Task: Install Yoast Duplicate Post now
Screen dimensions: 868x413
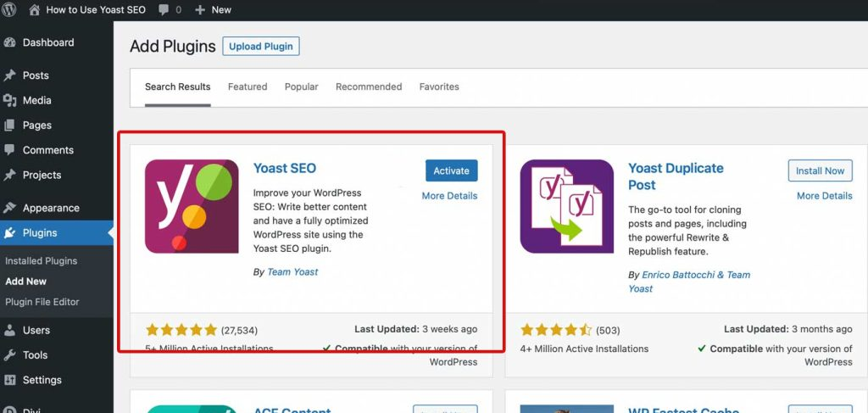Action: click(x=820, y=170)
